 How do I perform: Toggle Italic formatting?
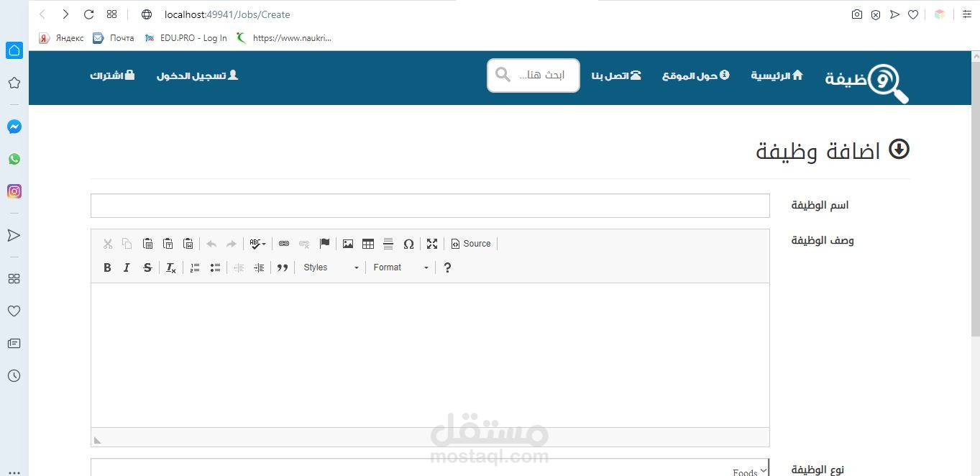point(127,267)
